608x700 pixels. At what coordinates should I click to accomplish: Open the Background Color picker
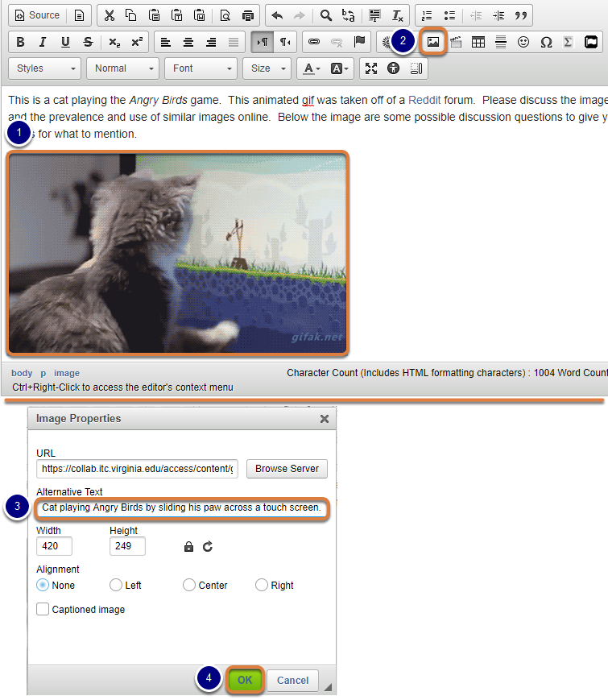click(339, 68)
